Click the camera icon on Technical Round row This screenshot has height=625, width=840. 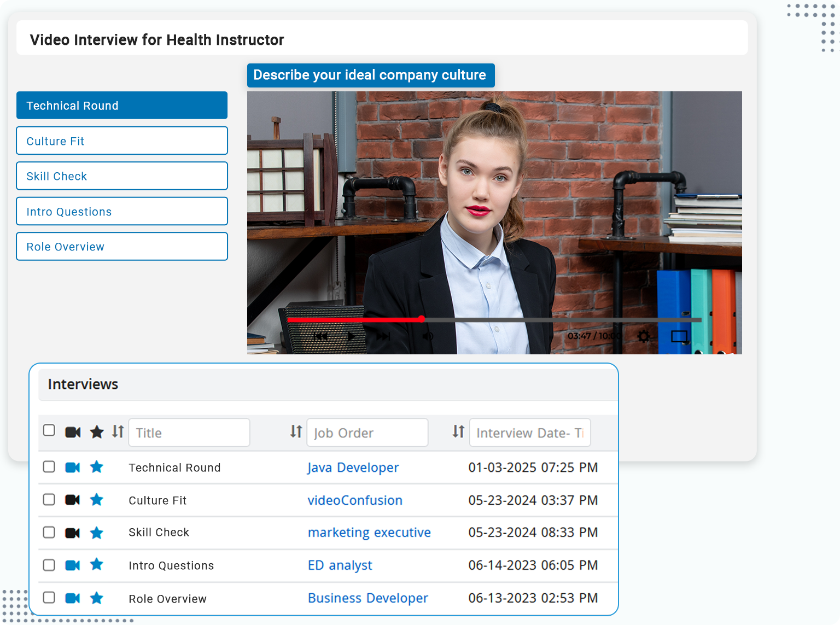coord(72,467)
